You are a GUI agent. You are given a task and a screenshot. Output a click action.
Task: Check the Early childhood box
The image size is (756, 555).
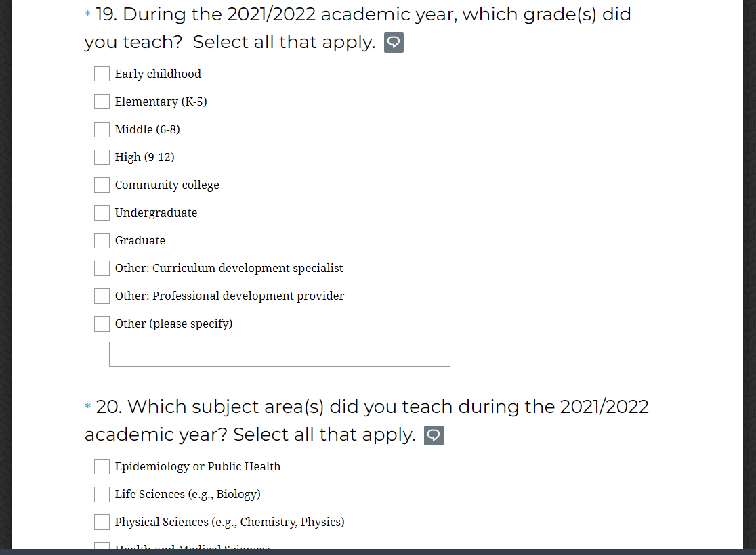pyautogui.click(x=102, y=74)
